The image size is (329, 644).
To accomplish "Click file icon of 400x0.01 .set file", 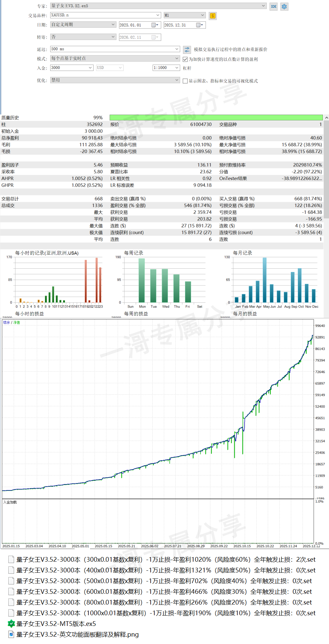I will click(11, 570).
